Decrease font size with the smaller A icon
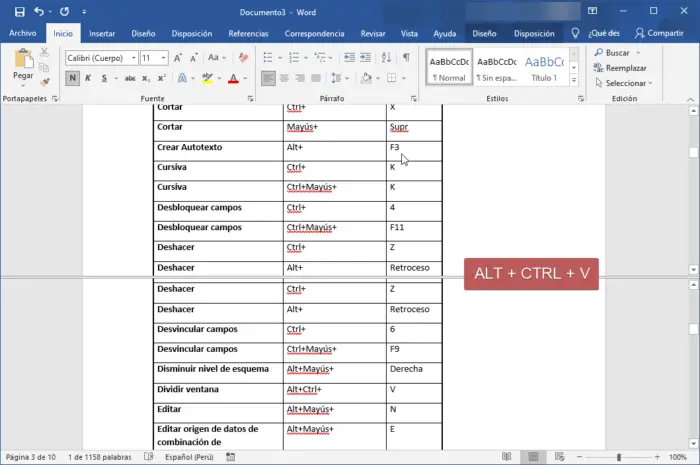The image size is (700, 465). (x=194, y=58)
